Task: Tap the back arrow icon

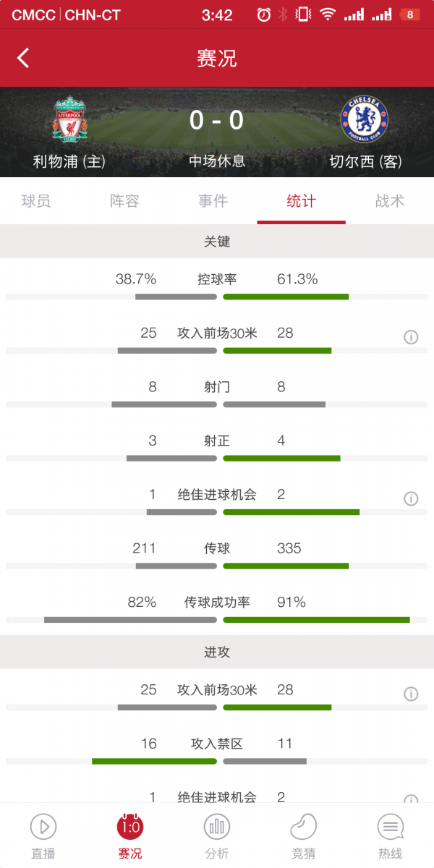Action: click(x=23, y=58)
